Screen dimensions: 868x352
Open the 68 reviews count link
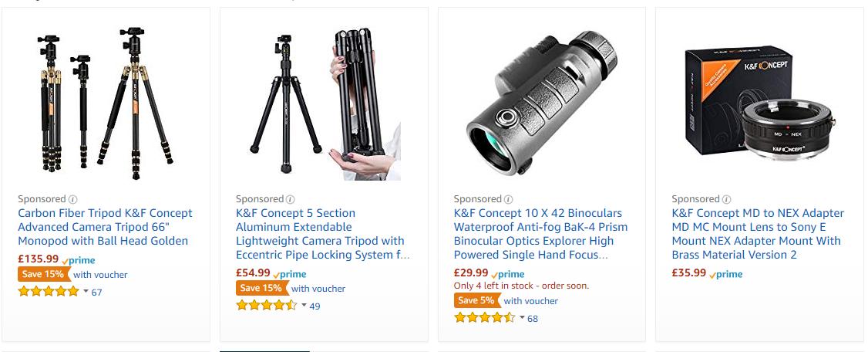(x=533, y=319)
